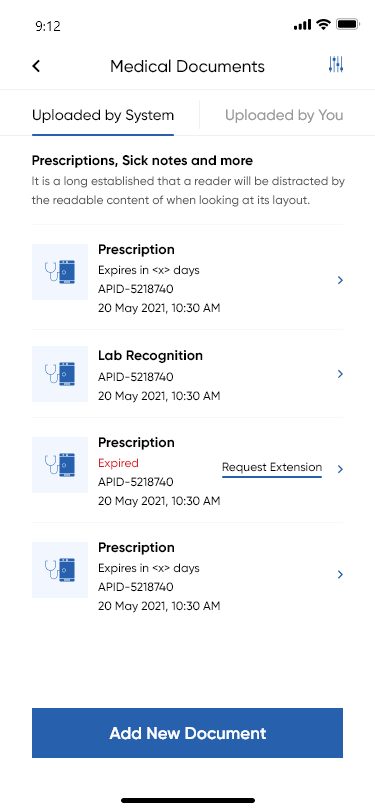375x812 pixels.
Task: Open Lab Recognition via its chevron
Action: [340, 374]
